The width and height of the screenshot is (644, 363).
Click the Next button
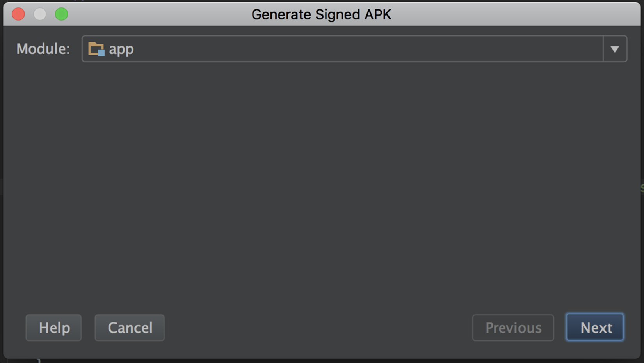pos(595,328)
